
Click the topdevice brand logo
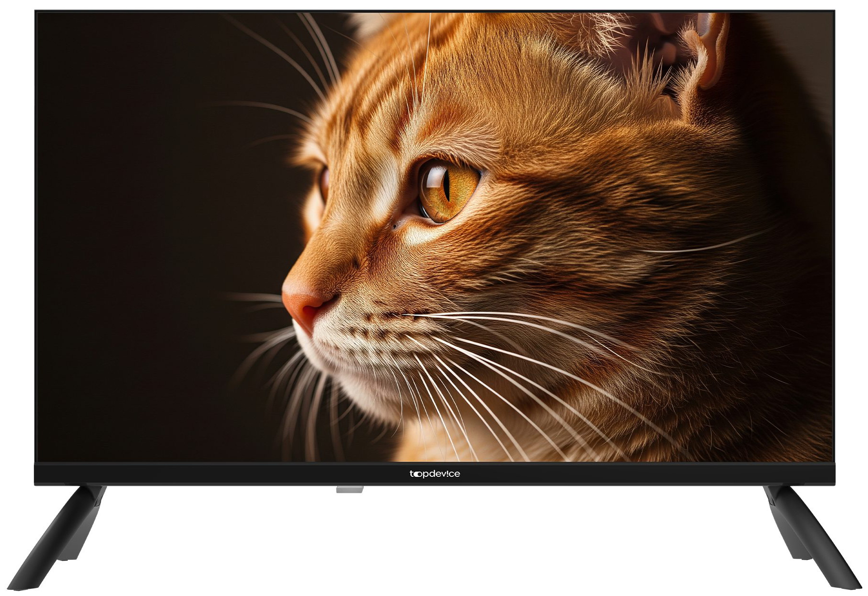(x=434, y=474)
